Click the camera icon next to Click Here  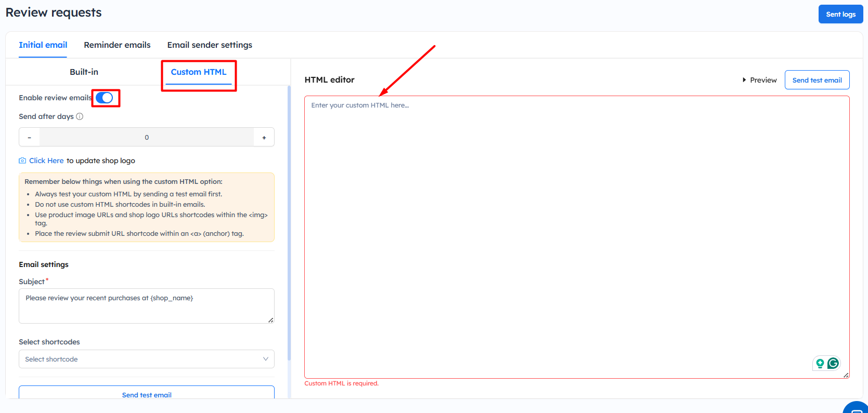[22, 161]
